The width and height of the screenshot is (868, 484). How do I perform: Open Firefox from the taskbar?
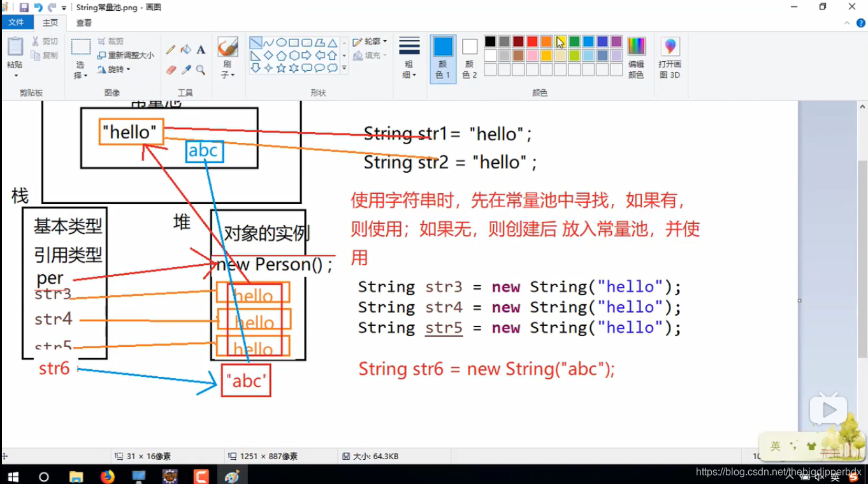tap(106, 476)
